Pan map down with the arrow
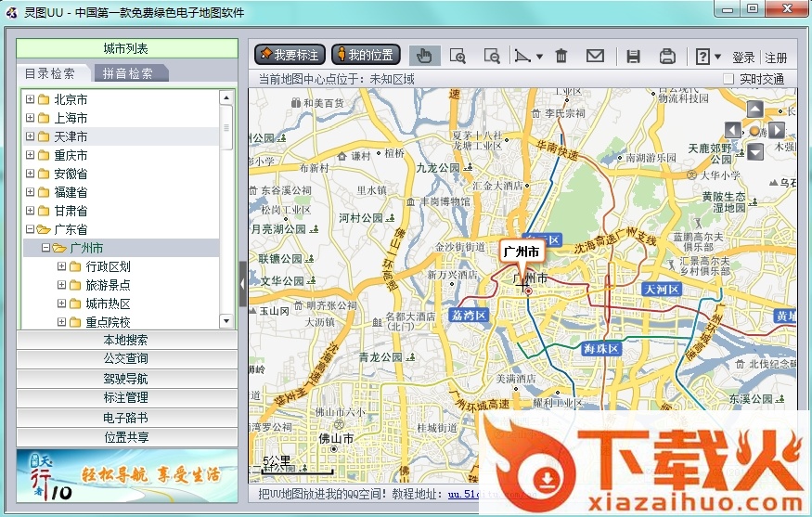Image resolution: width=812 pixels, height=517 pixels. [755, 152]
